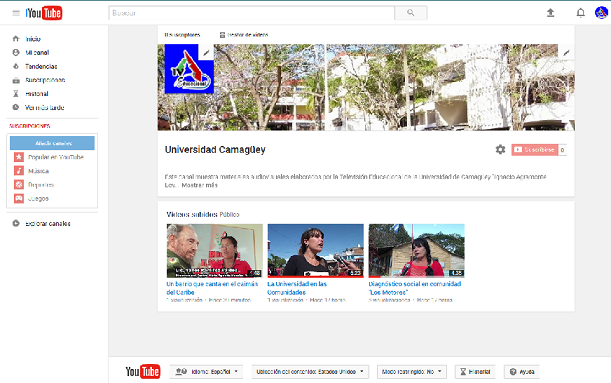Open Ubicación del contenido dropdown
Viewport: 611px width, 383px height.
coord(310,372)
